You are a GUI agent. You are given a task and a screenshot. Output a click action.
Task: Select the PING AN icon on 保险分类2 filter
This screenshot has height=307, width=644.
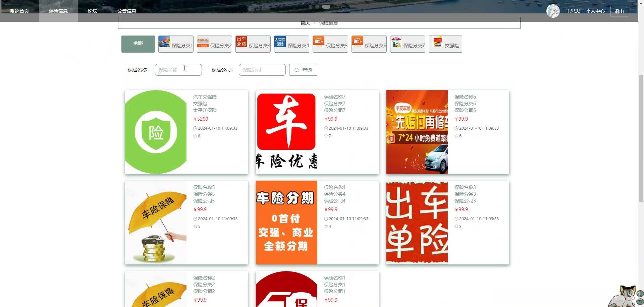tap(203, 43)
